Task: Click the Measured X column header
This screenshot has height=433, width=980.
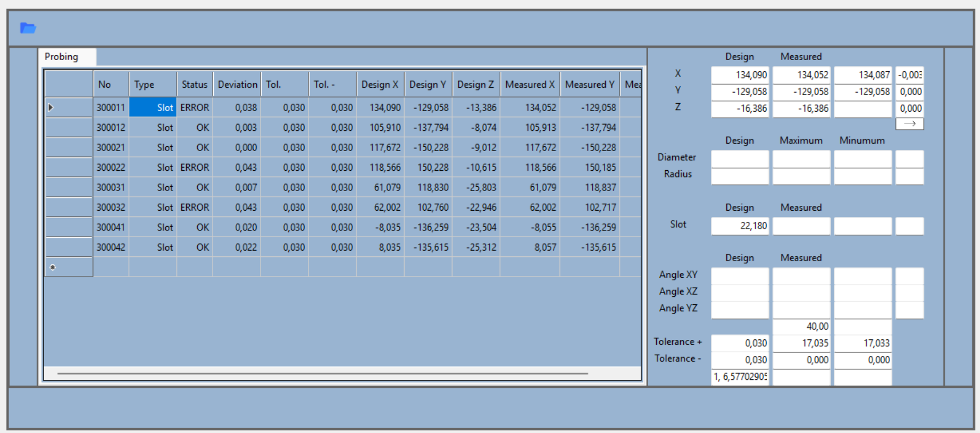Action: pos(530,85)
